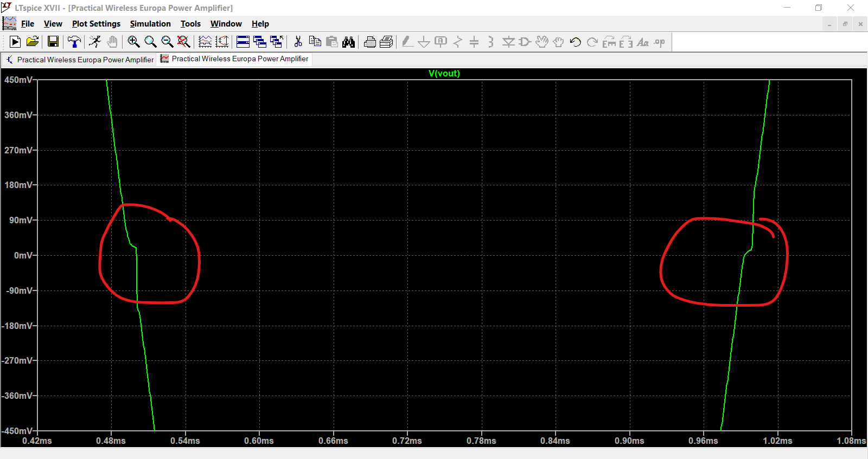Select the draw Wire pencil tool

point(407,42)
